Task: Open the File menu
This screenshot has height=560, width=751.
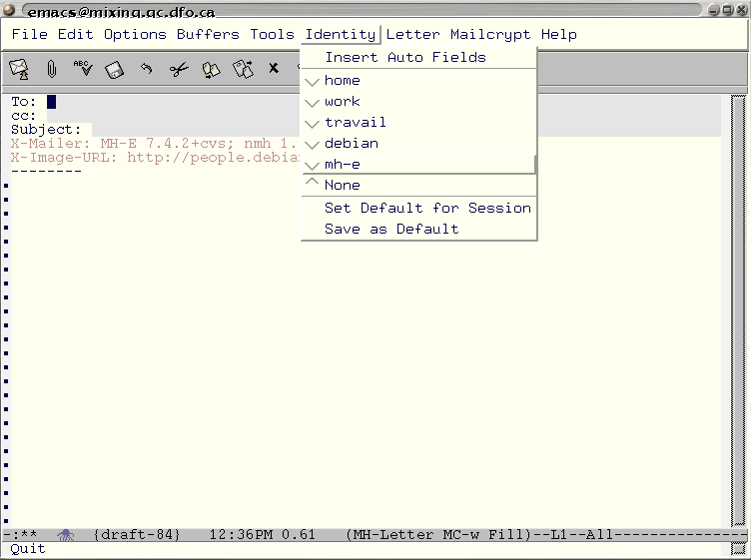Action: 30,35
